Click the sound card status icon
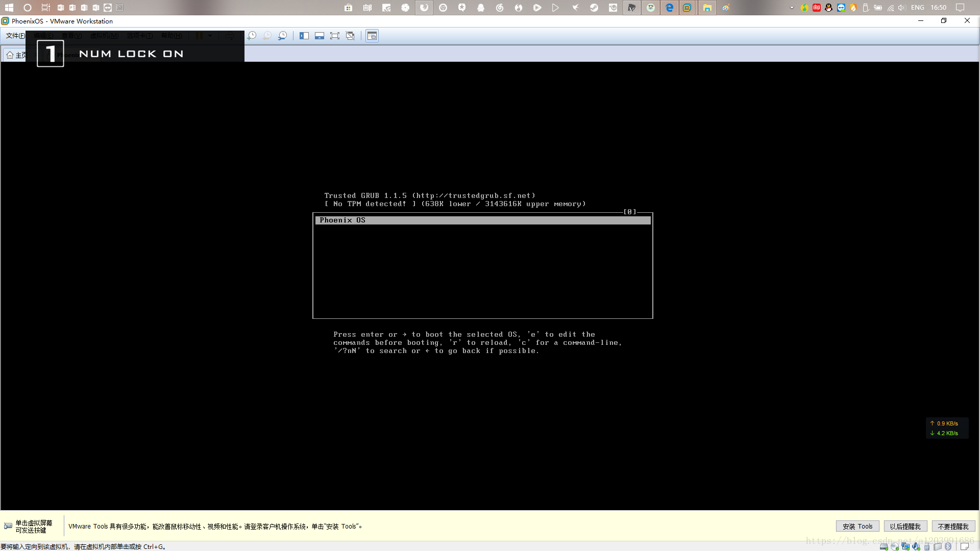 (x=916, y=546)
